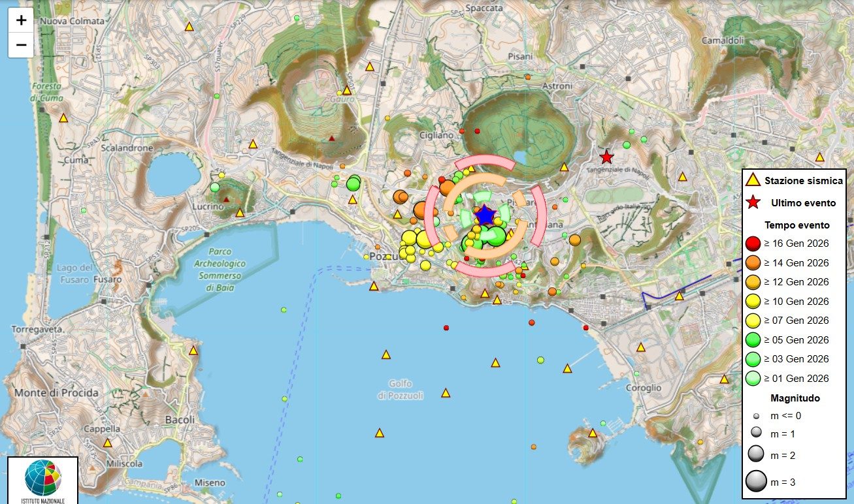Click the m = 3 magnitude legend circle

point(756,482)
